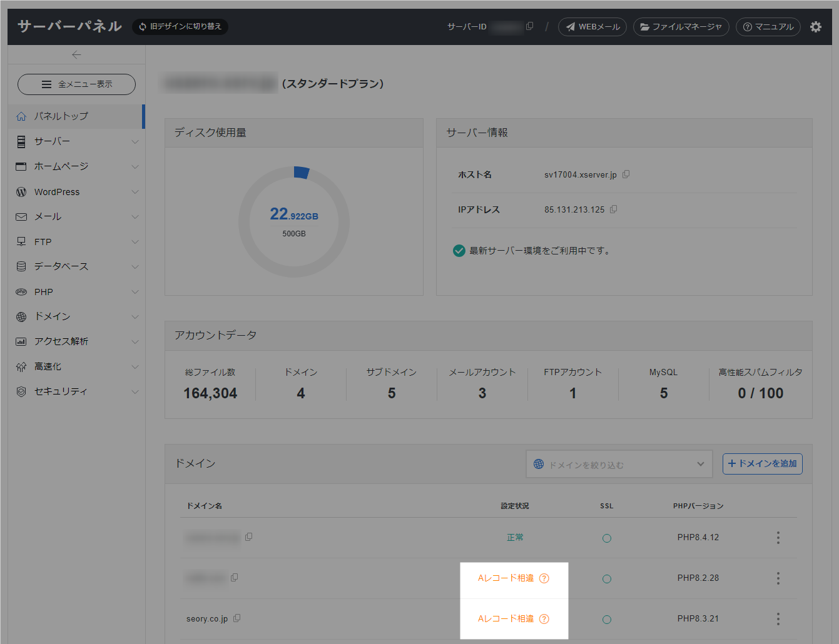Open 全メニュー表示
The width and height of the screenshot is (839, 644).
click(76, 84)
